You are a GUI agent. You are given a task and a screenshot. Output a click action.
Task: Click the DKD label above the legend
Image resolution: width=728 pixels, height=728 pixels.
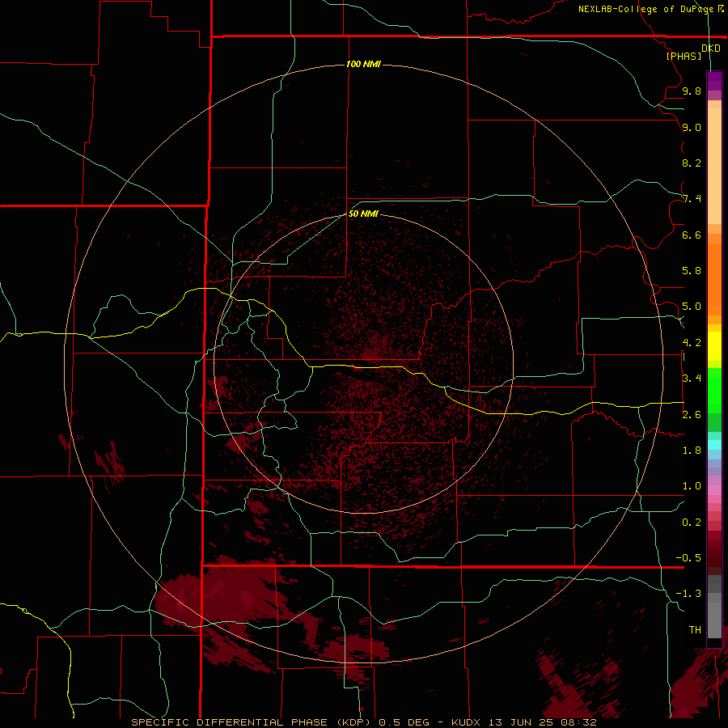[711, 49]
